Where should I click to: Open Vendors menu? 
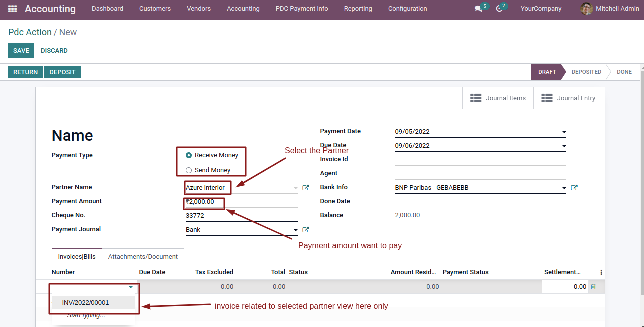199,9
